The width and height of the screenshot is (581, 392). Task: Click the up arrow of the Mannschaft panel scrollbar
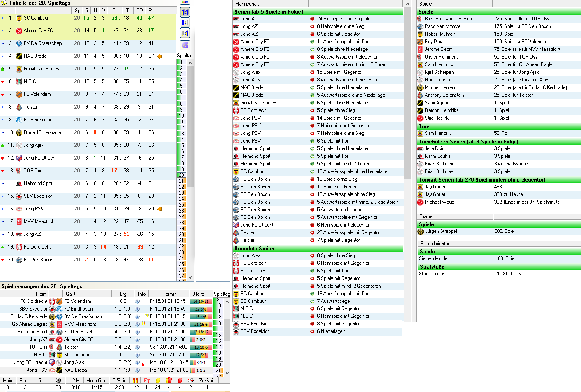[408, 4]
